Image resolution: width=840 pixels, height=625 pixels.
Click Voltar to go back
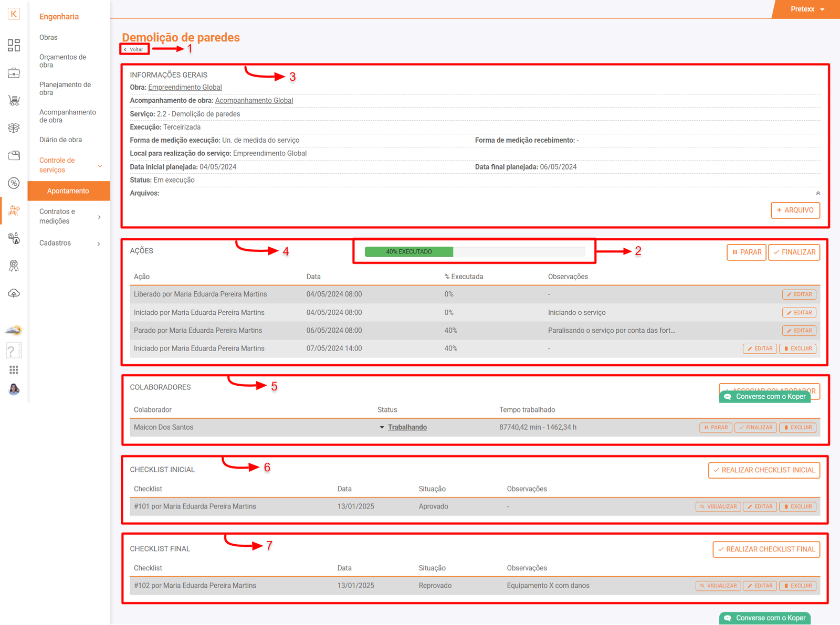coord(134,49)
